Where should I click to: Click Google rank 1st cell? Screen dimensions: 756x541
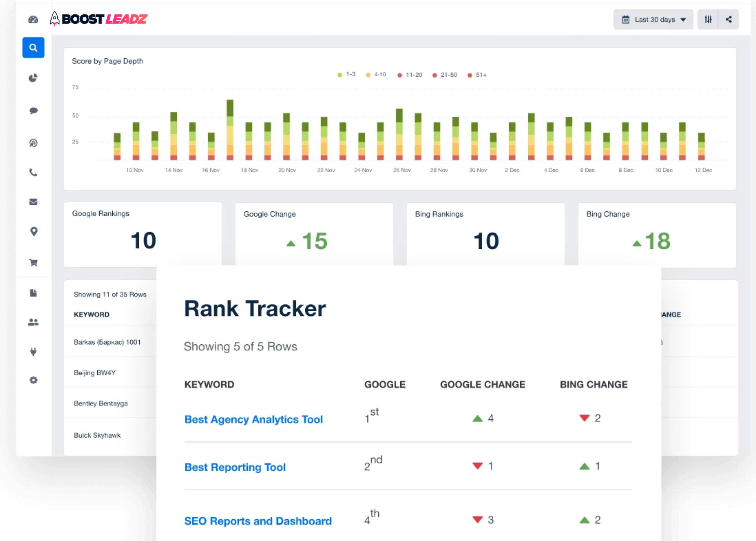(372, 416)
